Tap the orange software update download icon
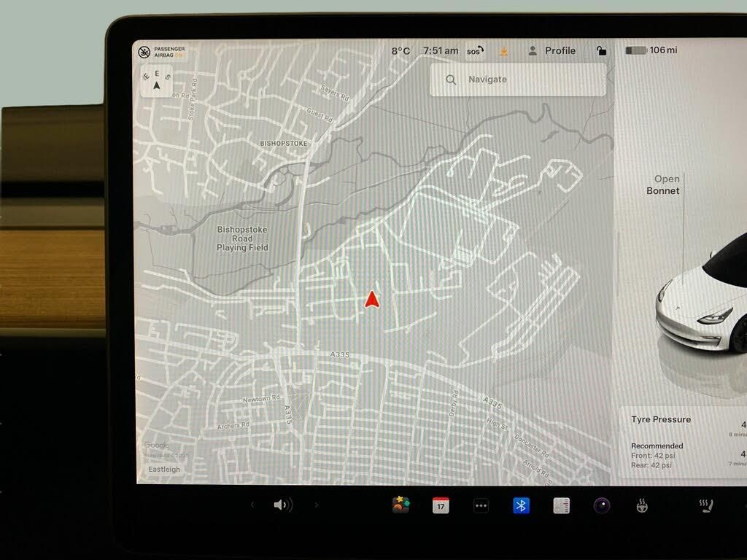The image size is (747, 560). click(x=503, y=52)
